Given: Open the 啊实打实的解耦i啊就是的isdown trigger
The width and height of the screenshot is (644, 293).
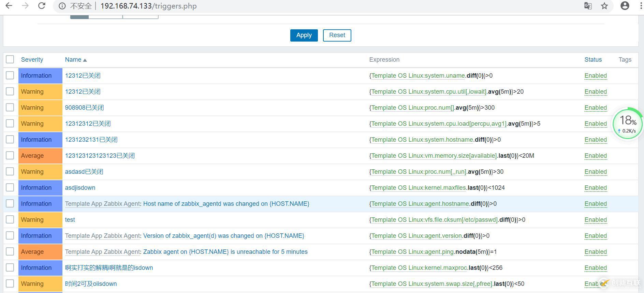Looking at the screenshot, I should (109, 268).
